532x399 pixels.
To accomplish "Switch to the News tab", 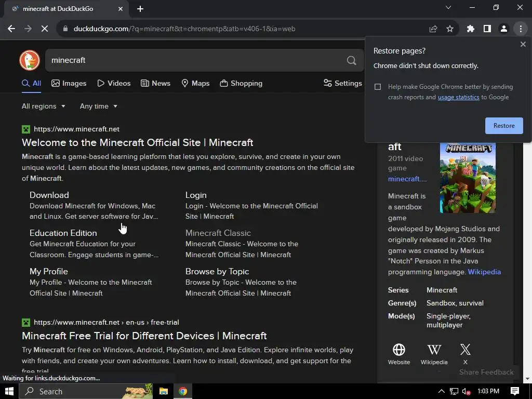I will tap(155, 83).
